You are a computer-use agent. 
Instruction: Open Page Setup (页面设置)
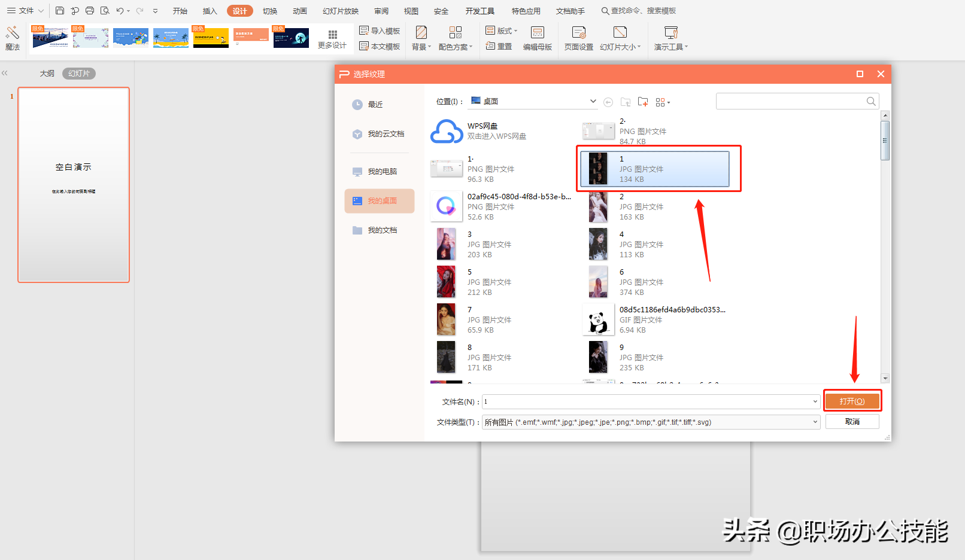click(x=579, y=38)
